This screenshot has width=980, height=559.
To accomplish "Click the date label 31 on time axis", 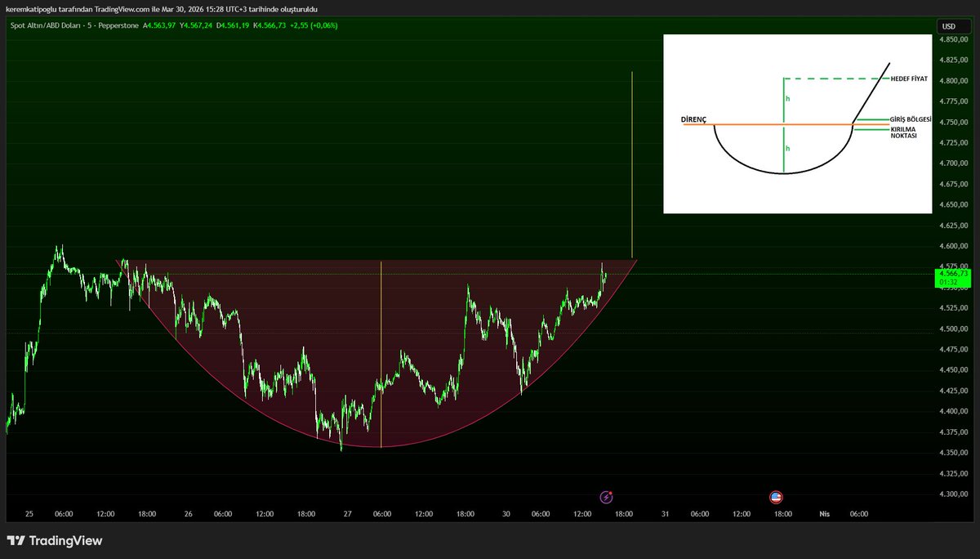I will (666, 514).
